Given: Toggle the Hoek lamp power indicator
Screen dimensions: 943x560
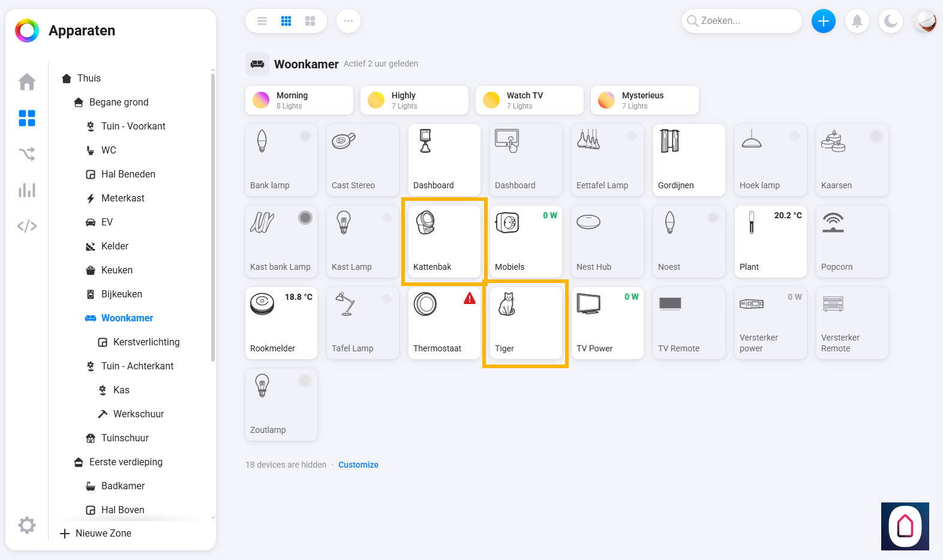Looking at the screenshot, I should pyautogui.click(x=795, y=136).
